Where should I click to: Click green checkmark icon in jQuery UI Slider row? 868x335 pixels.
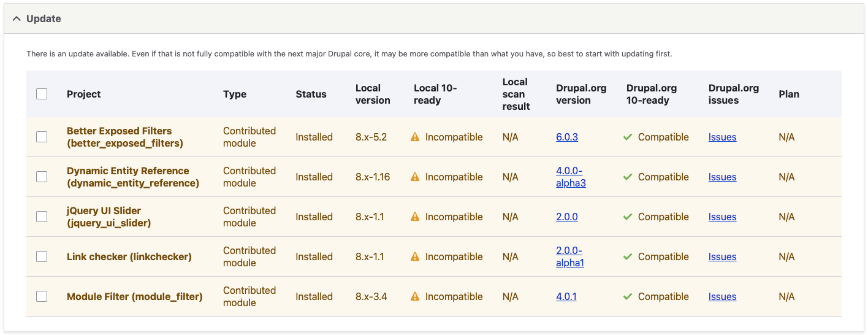point(627,217)
